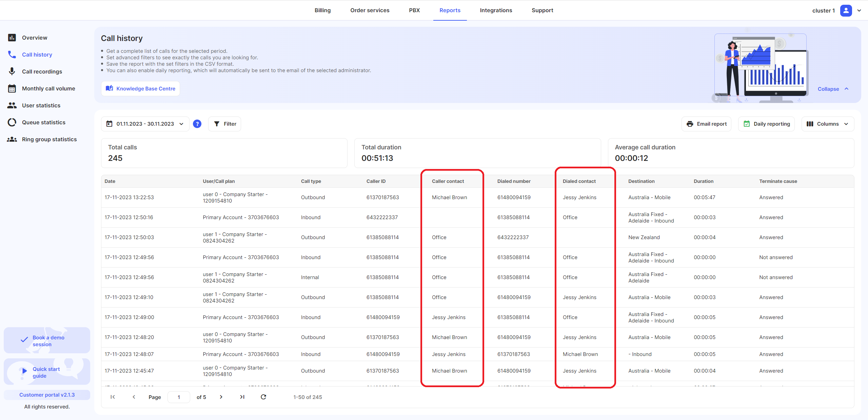Click the Book a demo session card

tap(47, 340)
